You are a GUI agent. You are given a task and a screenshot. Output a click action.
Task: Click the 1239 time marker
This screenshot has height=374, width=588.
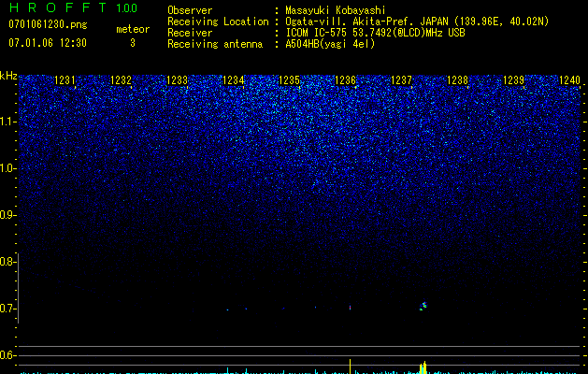513,80
